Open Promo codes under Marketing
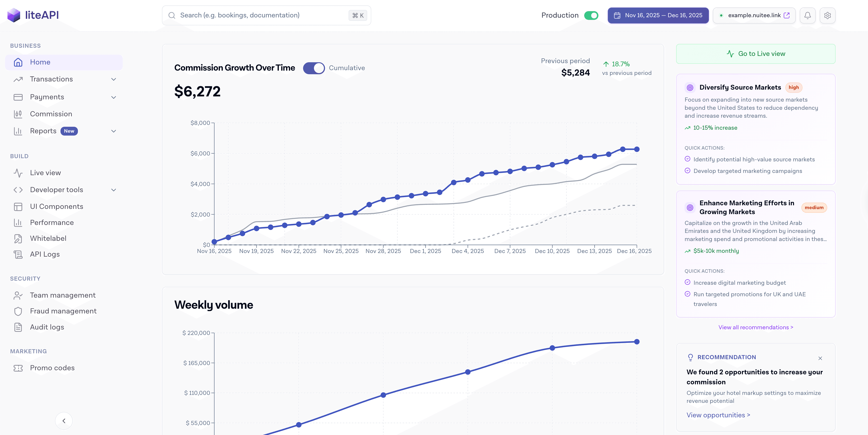Viewport: 868px width, 435px height. 52,368
